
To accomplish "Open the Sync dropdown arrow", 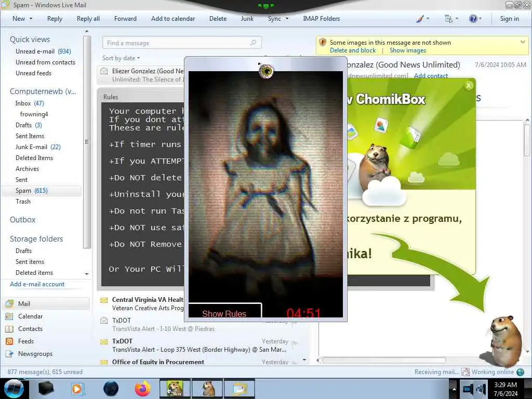I will (287, 19).
